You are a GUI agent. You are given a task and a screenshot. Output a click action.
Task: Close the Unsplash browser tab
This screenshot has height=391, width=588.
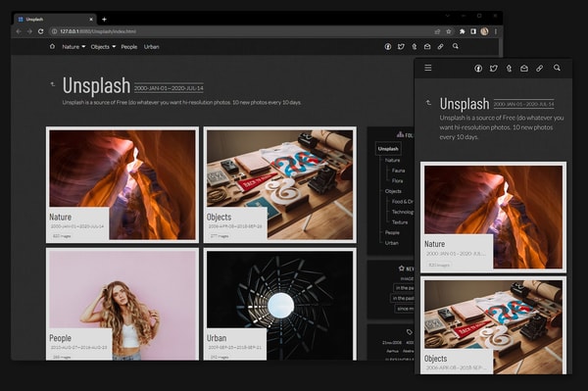tap(91, 20)
